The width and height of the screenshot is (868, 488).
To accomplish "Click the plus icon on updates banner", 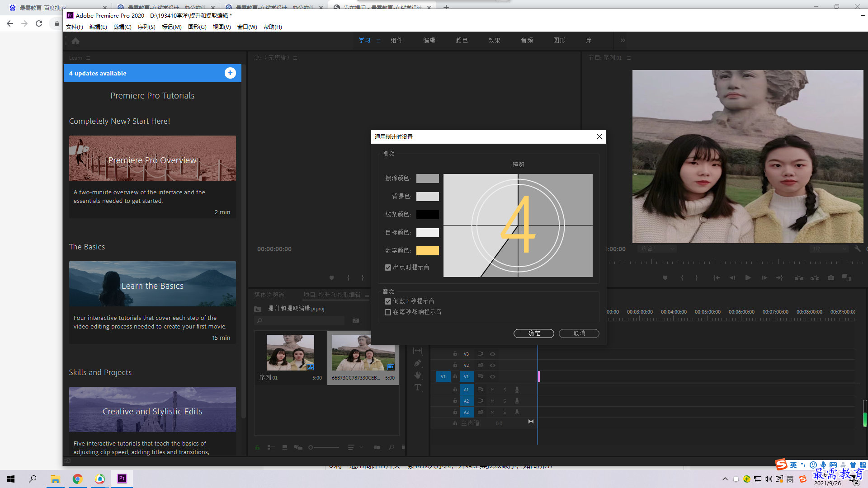I will click(x=230, y=73).
